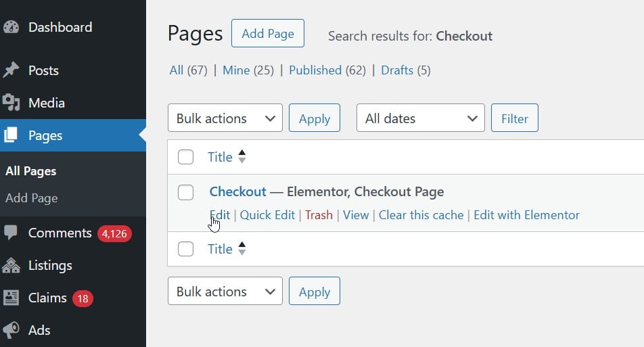Open Media via its camera-music icon
644x347 pixels.
coord(11,103)
